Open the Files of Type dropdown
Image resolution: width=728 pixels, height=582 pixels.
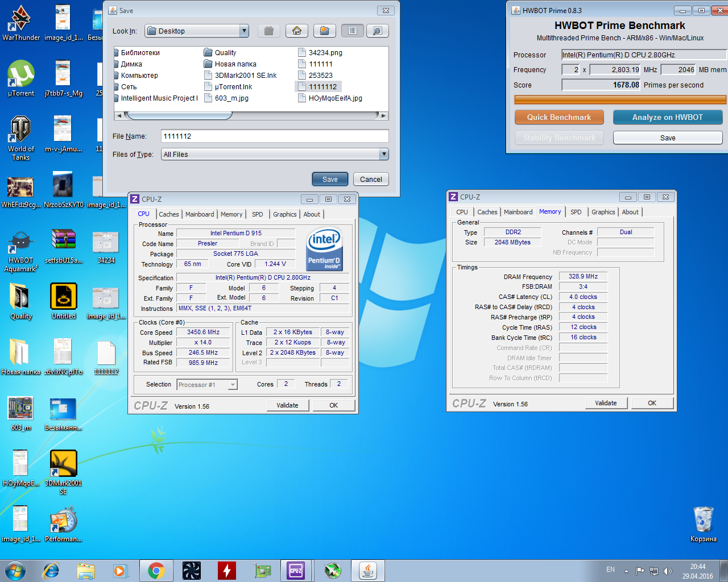[275, 154]
